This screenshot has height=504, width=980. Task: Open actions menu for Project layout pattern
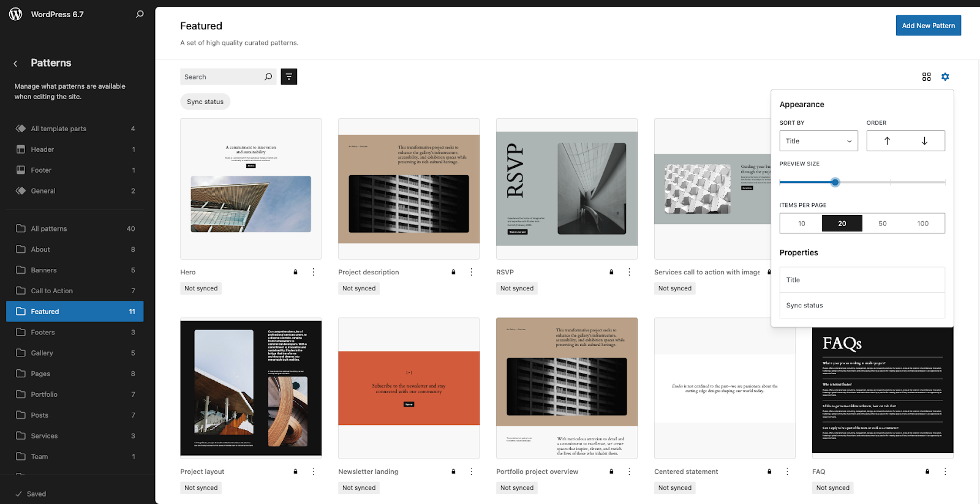313,472
